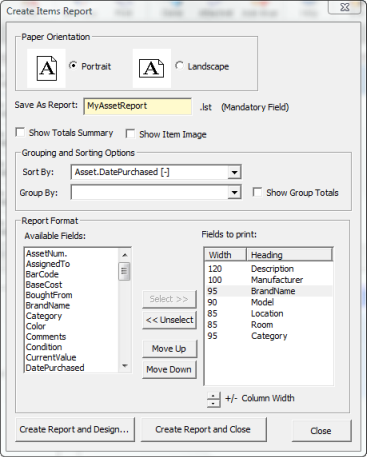Select DatePurchased in Available Fields

pos(72,368)
